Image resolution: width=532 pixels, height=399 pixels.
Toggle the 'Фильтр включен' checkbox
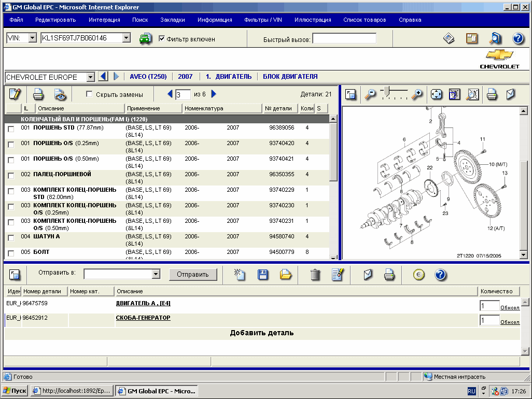(162, 38)
